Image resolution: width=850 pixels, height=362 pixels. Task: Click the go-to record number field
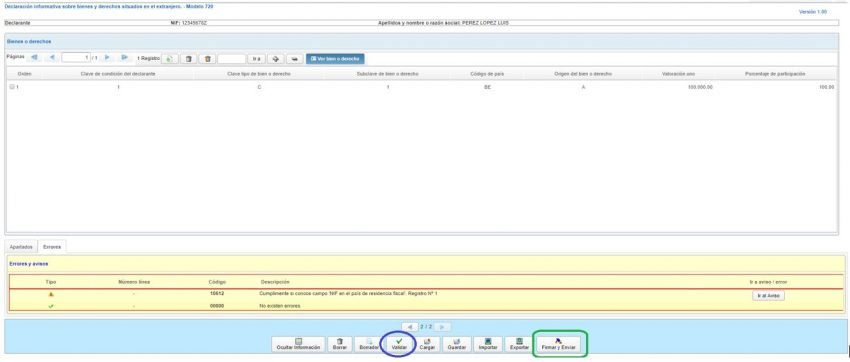(x=231, y=59)
